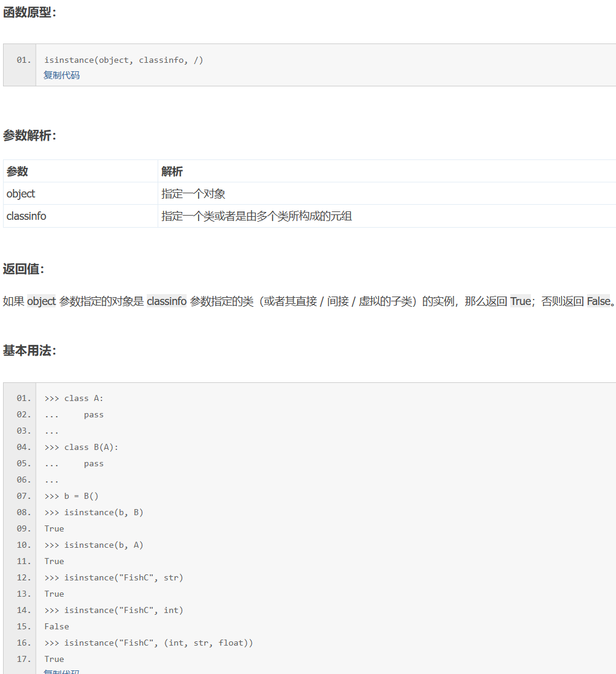Click the line isinstance("FishC", str)
Viewport: 616px width, 674px height.
[x=114, y=577]
